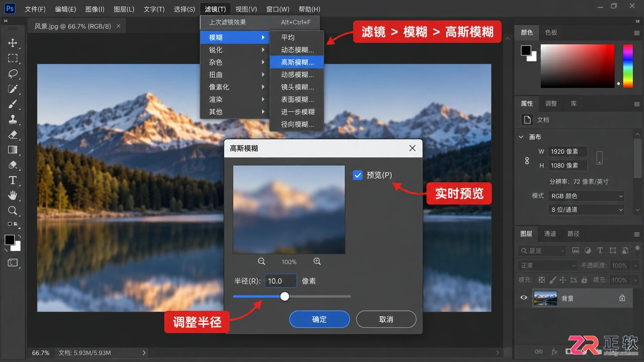Switch to the 路径 tab

pyautogui.click(x=573, y=234)
